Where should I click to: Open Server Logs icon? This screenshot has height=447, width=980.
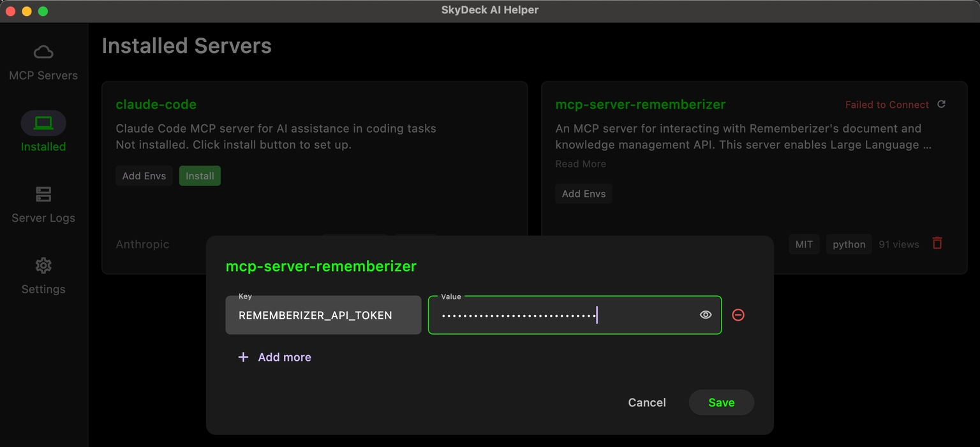(43, 194)
